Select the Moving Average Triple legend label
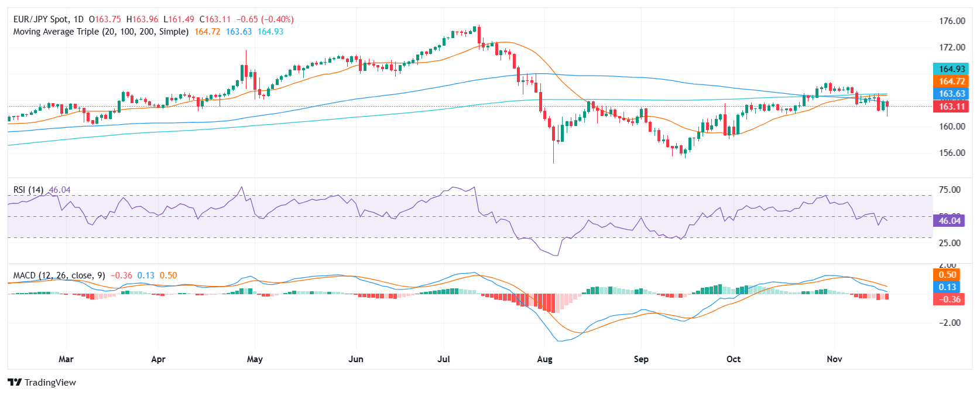 pos(101,32)
